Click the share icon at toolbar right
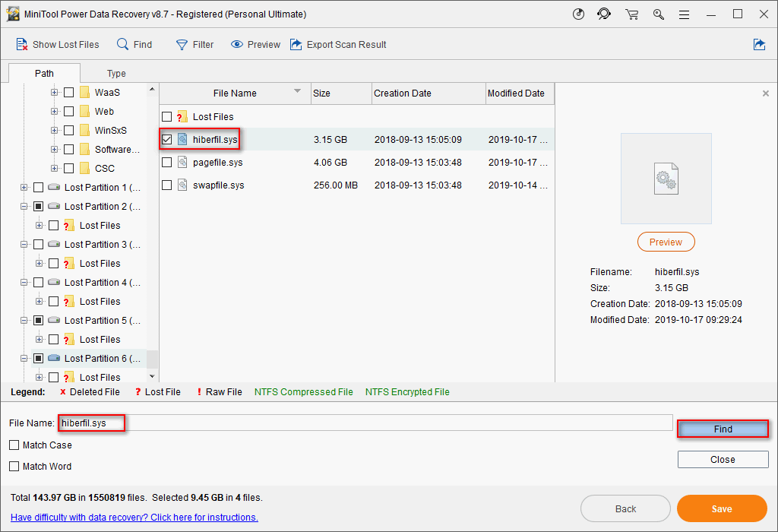The image size is (778, 532). (x=759, y=45)
